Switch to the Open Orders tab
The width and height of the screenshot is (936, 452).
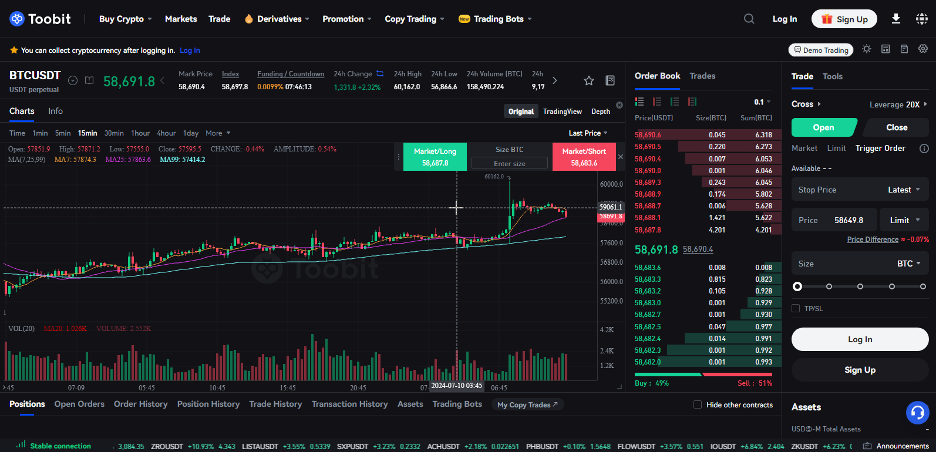[x=79, y=404]
